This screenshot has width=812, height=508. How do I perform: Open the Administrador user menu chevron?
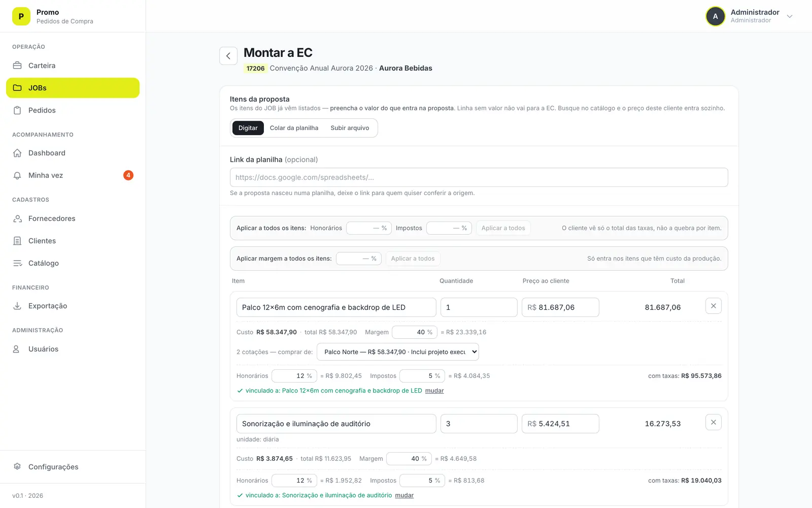(790, 16)
